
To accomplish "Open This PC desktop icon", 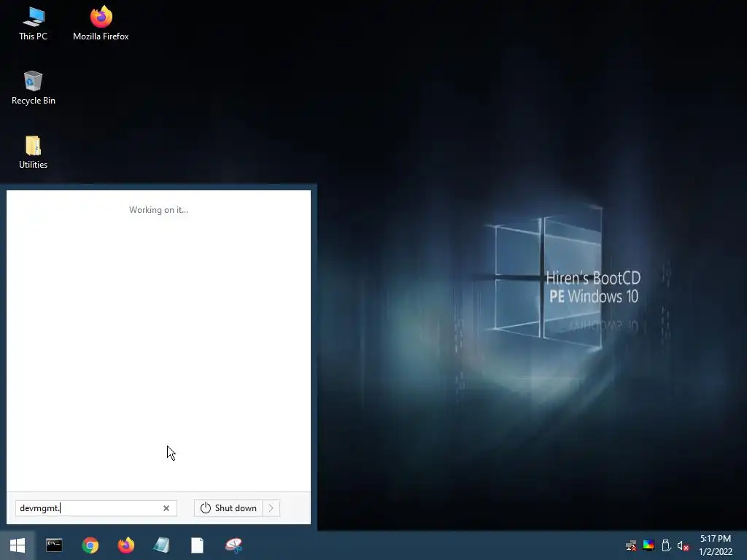I will 33,24.
